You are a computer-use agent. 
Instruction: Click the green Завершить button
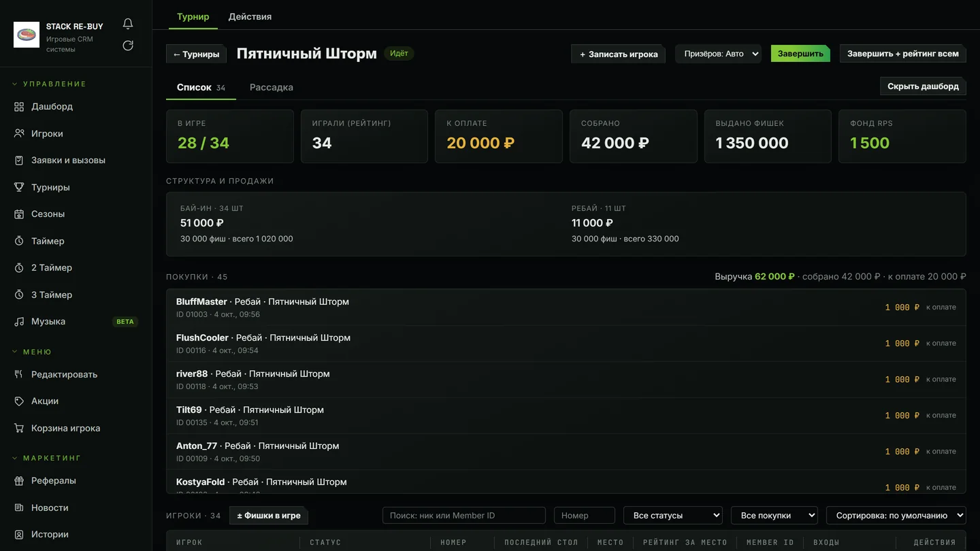coord(800,54)
